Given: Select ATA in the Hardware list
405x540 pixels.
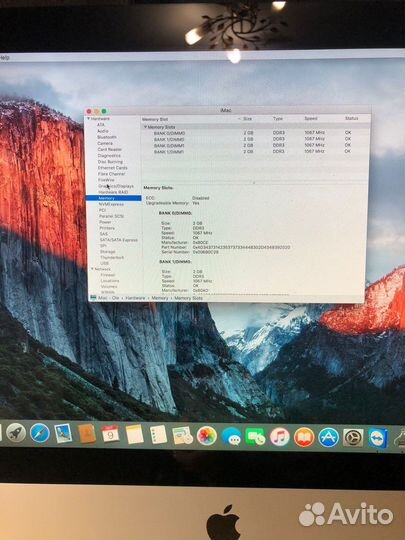Looking at the screenshot, I should (101, 125).
